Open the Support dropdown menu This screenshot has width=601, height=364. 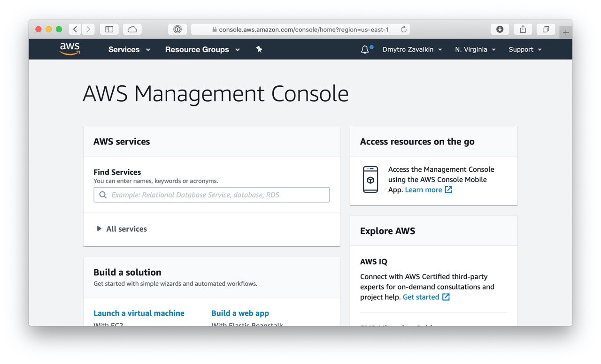click(x=525, y=49)
